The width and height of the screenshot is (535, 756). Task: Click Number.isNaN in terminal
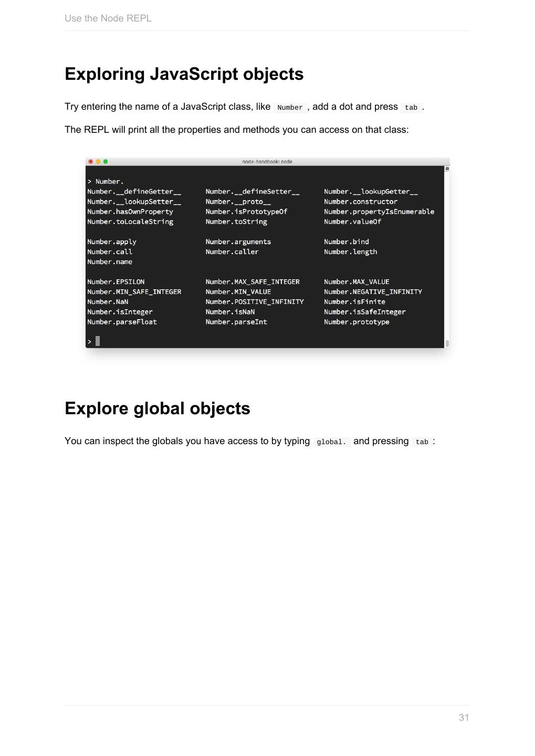[x=230, y=312]
